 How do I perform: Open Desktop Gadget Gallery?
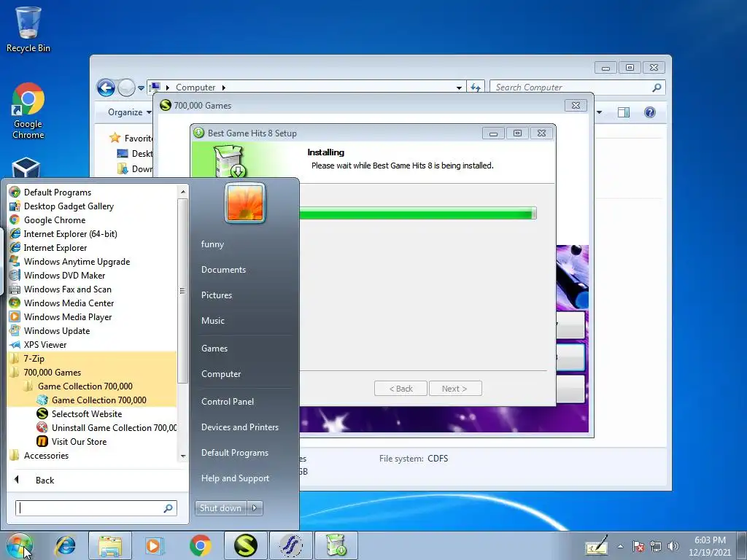click(x=61, y=206)
